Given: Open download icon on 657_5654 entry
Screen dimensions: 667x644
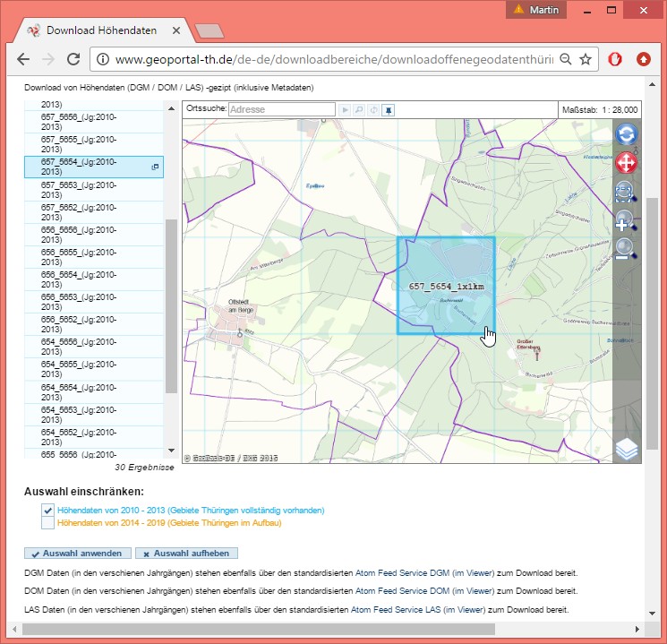Looking at the screenshot, I should pos(155,167).
